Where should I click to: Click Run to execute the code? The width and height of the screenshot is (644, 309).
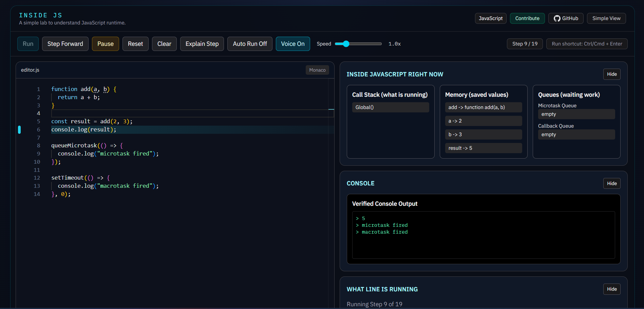coord(28,43)
